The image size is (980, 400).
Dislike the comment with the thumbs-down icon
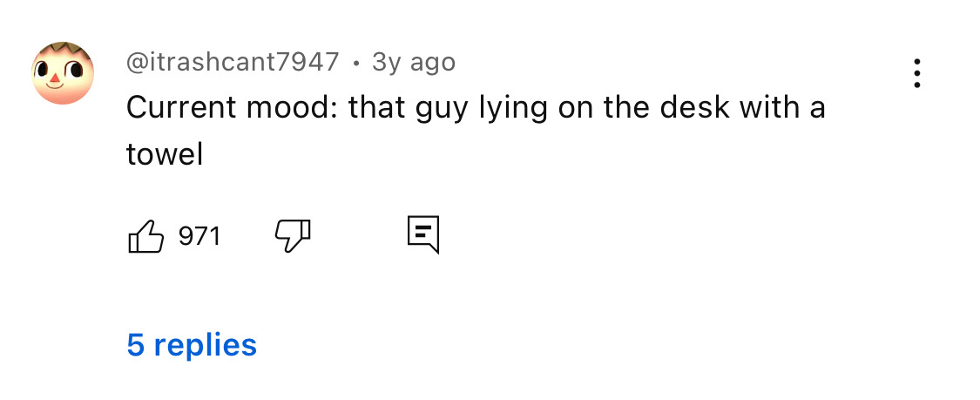(293, 235)
